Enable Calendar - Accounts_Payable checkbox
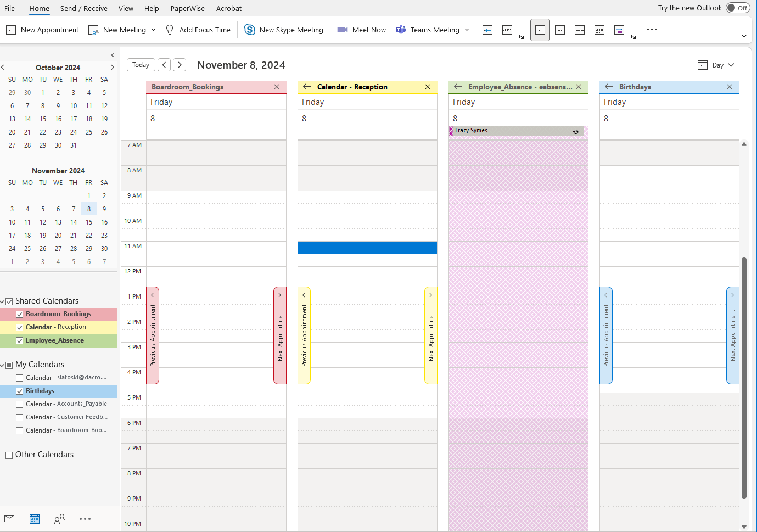The width and height of the screenshot is (757, 532). pos(20,405)
